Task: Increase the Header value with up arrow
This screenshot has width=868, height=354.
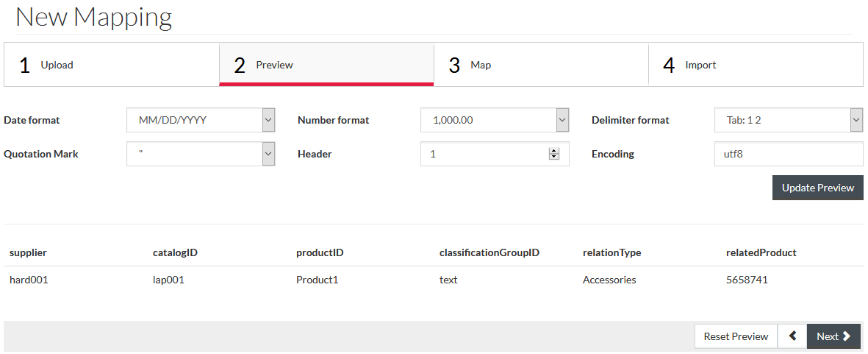Action: [553, 151]
